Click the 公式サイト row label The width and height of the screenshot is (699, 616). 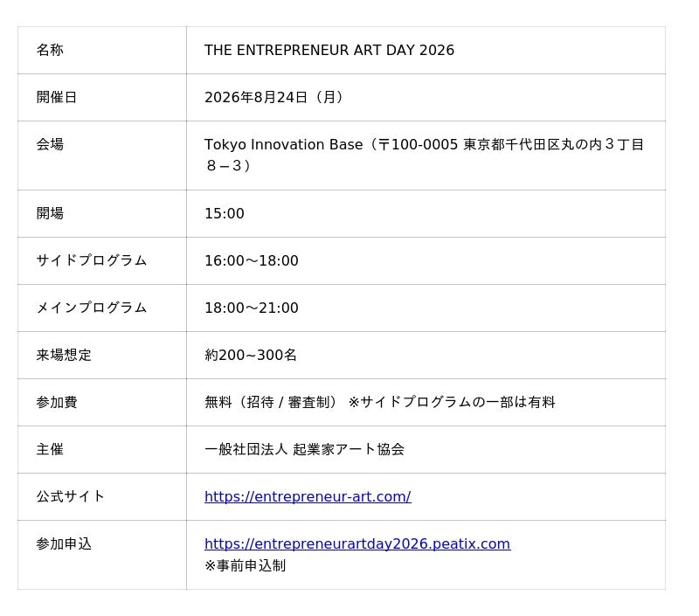pyautogui.click(x=71, y=496)
